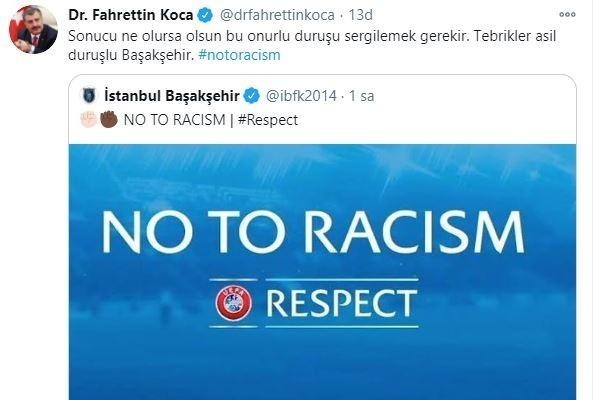The width and height of the screenshot is (593, 400).
Task: Open the @ibfk2014 handle
Action: pos(301,96)
